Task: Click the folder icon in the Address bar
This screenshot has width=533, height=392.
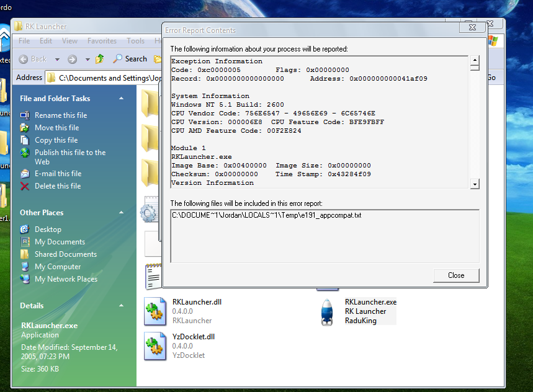Action: coord(52,78)
